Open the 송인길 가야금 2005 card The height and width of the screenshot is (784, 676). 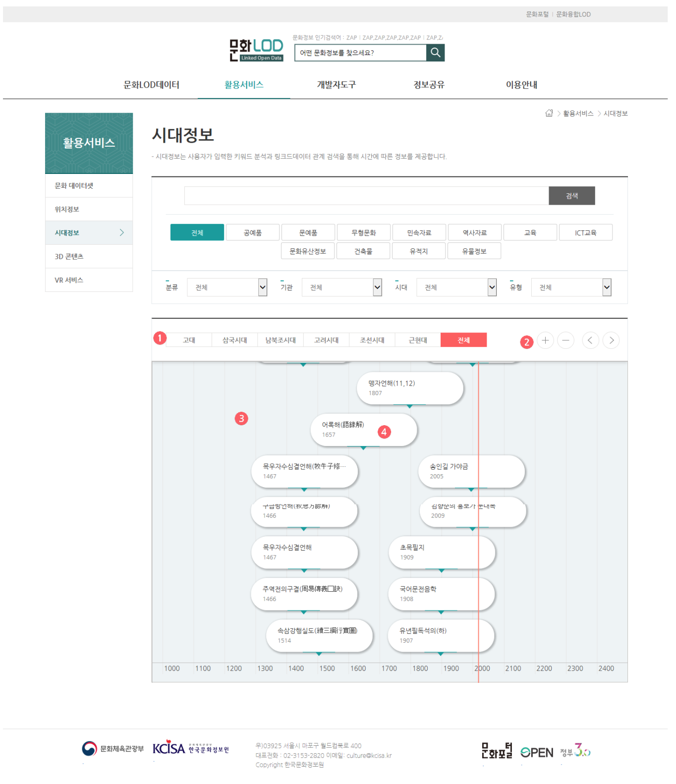[x=471, y=471]
